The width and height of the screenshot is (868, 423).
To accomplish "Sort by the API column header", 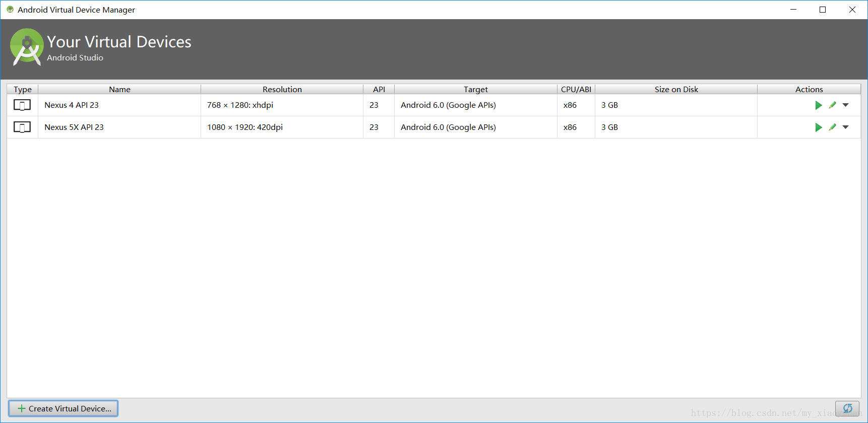I will tap(379, 89).
